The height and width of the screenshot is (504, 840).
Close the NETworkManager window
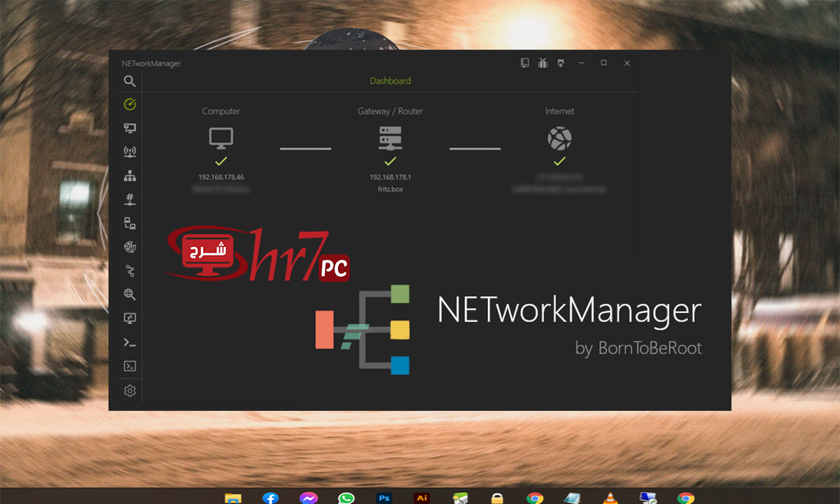point(627,63)
